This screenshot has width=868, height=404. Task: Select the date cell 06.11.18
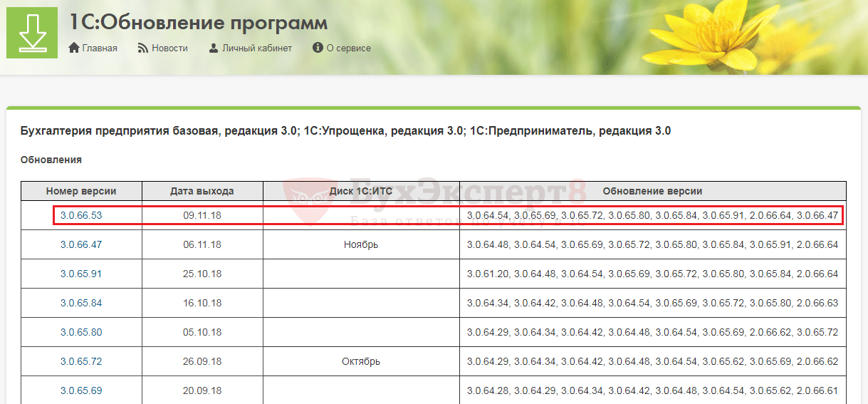point(202,244)
